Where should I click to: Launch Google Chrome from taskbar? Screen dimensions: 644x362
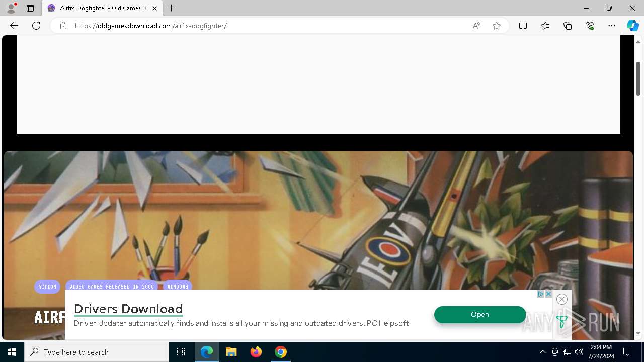coord(281,352)
